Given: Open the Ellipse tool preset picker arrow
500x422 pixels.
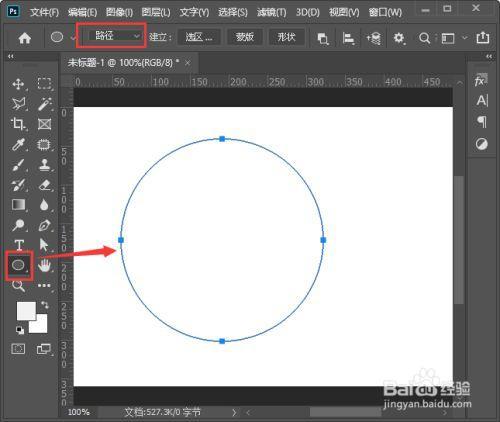Looking at the screenshot, I should point(73,38).
